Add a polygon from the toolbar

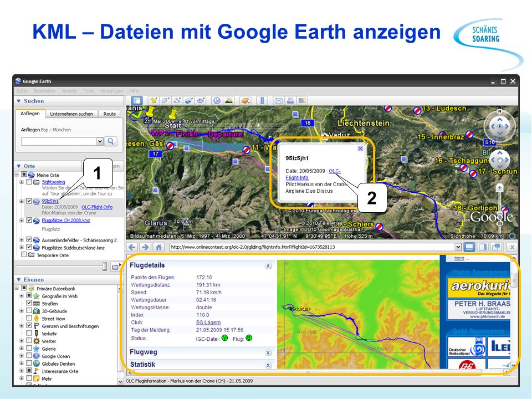click(x=165, y=100)
